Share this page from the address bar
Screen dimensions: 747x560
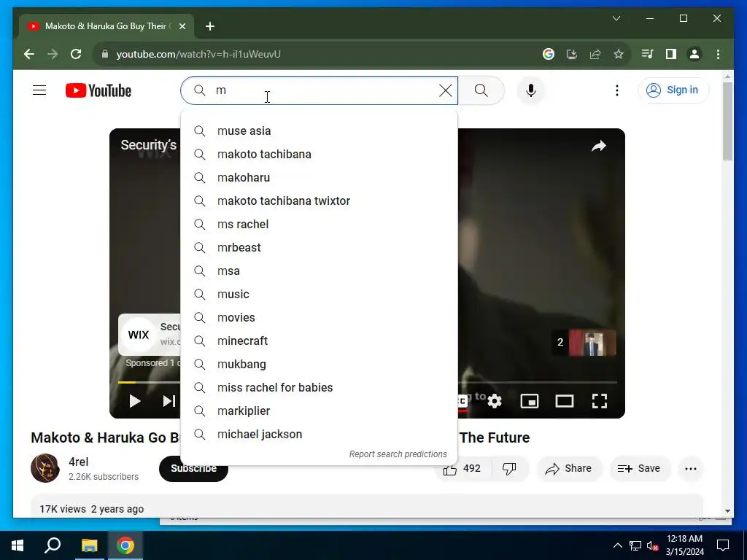595,54
